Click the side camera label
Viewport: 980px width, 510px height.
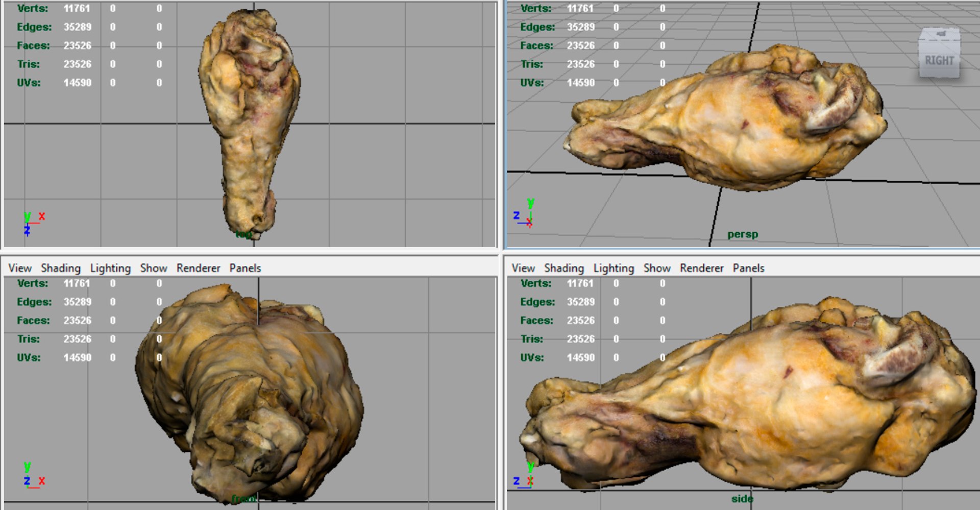click(x=742, y=499)
